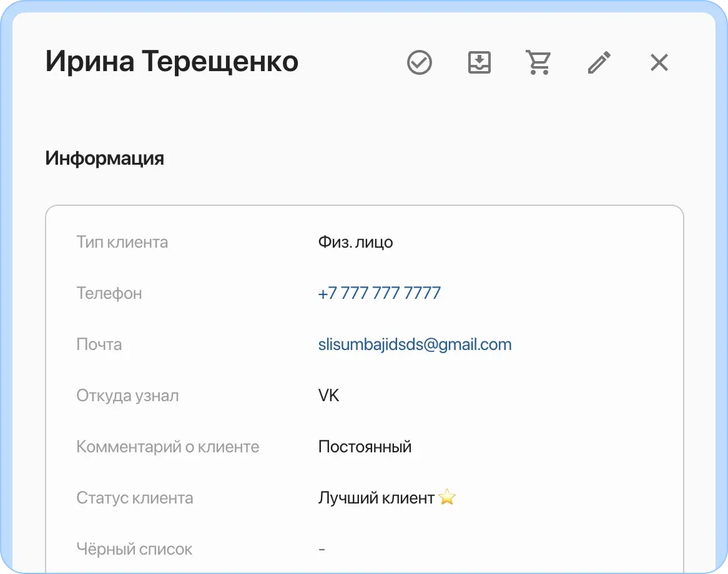728x574 pixels.
Task: Click the Тип клиента field label
Action: click(122, 242)
